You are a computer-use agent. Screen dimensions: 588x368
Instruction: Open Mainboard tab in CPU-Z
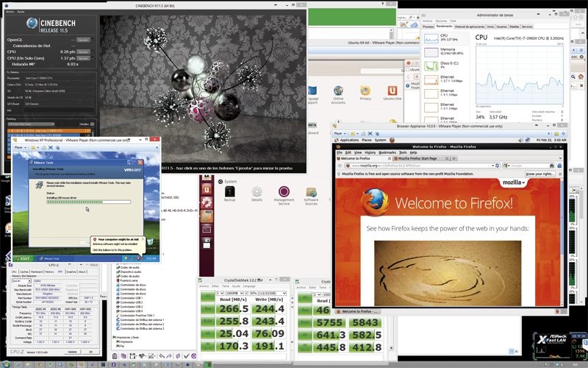point(37,272)
